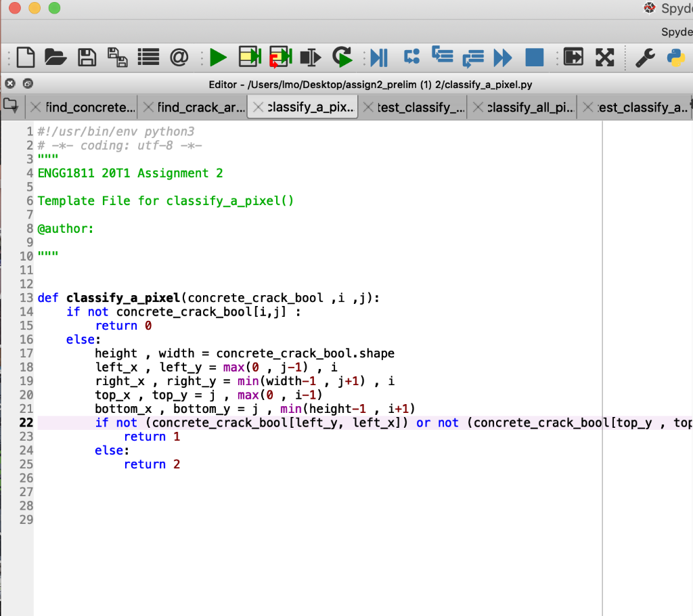Image resolution: width=693 pixels, height=616 pixels.
Task: Open the Python path manager icon
Action: [676, 58]
